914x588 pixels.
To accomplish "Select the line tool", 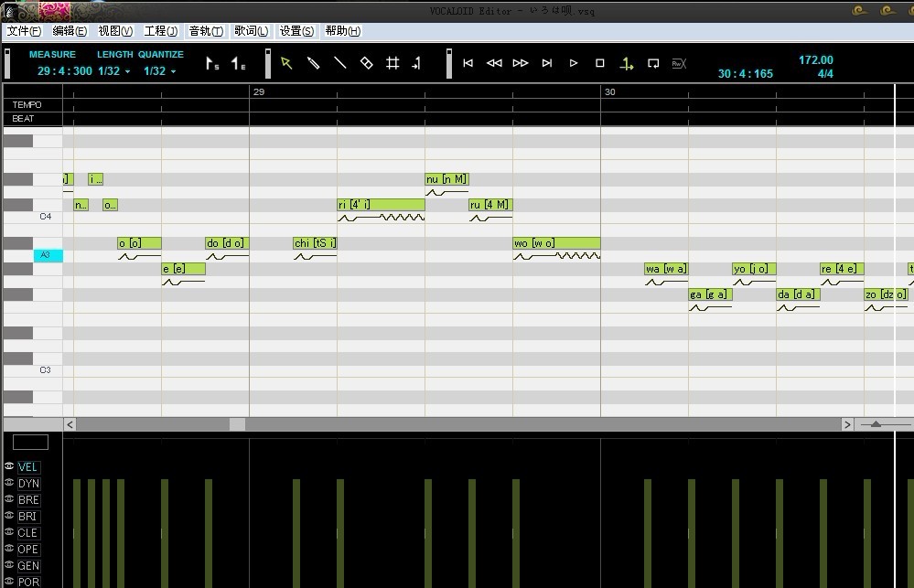I will click(x=339, y=63).
